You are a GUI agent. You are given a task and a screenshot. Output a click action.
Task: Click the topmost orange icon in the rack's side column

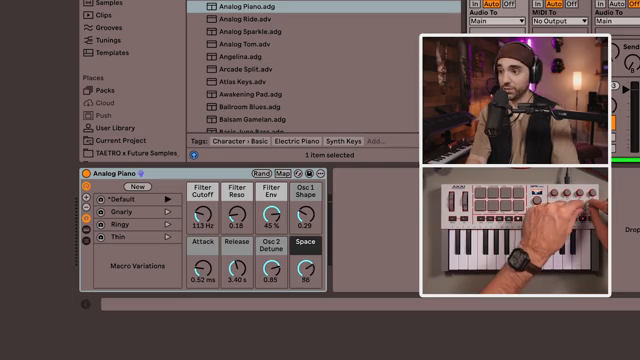(x=86, y=186)
